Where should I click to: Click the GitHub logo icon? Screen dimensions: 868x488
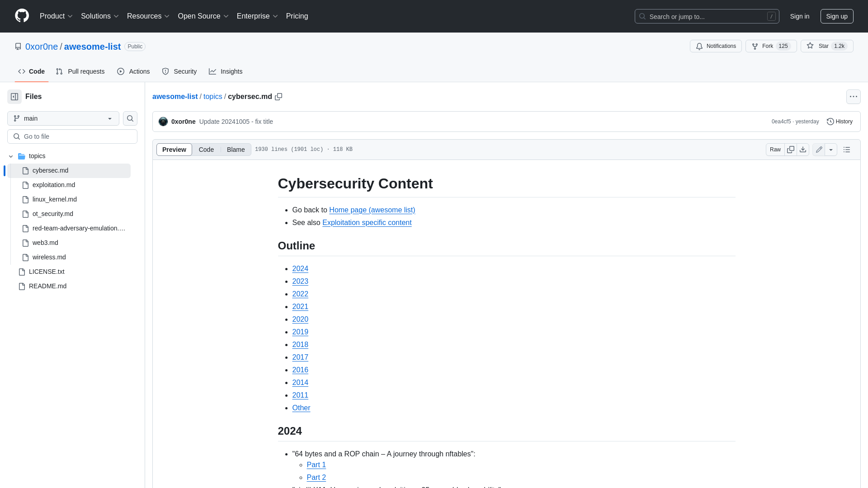click(22, 16)
